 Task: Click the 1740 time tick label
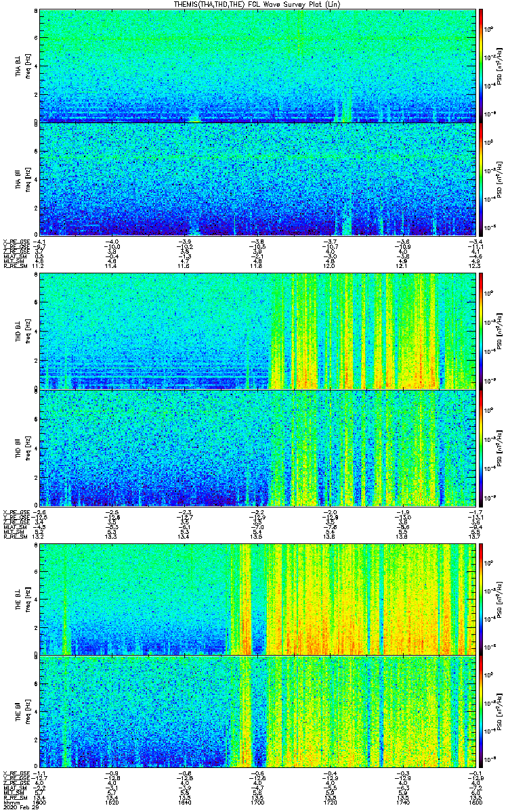[x=403, y=803]
